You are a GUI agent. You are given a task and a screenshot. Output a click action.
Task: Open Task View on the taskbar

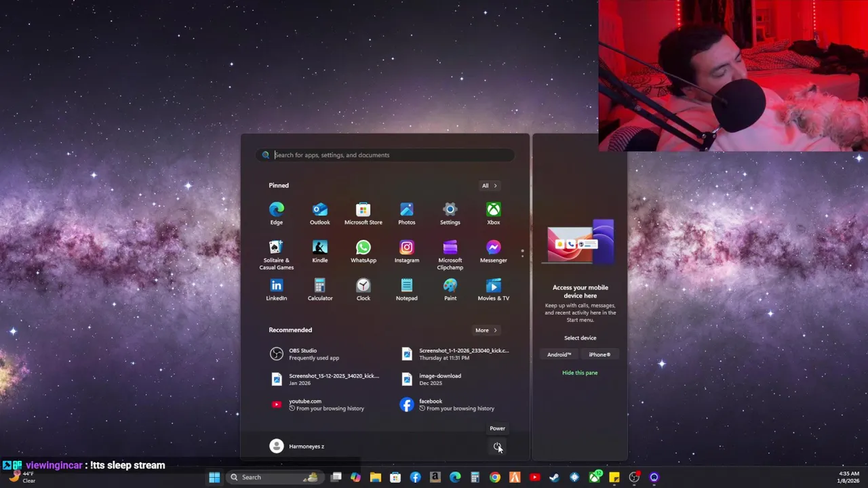(x=336, y=477)
